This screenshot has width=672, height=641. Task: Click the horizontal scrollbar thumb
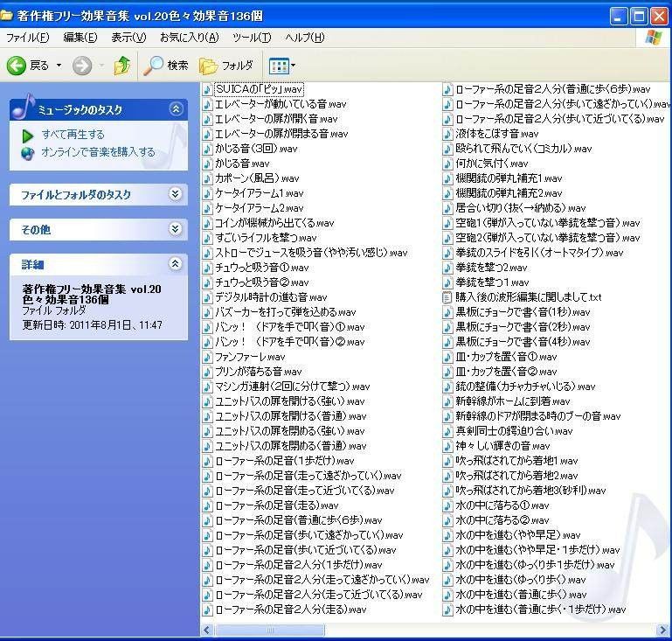coord(269,630)
